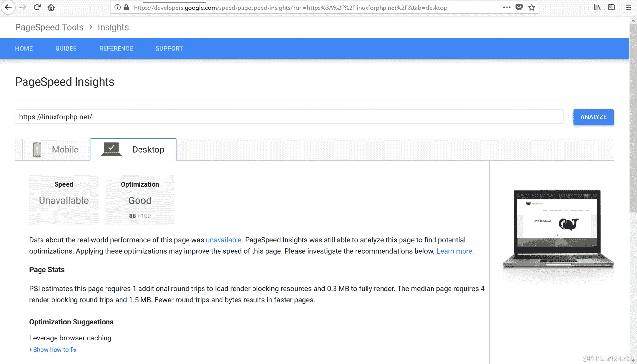The image size is (637, 364).
Task: Open the Firefox hamburger menu
Action: (x=629, y=7)
